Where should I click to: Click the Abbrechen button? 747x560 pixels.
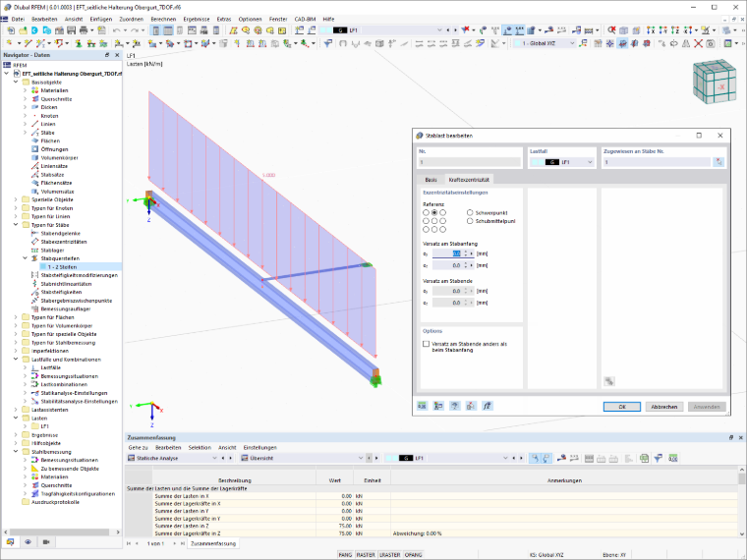pyautogui.click(x=664, y=407)
